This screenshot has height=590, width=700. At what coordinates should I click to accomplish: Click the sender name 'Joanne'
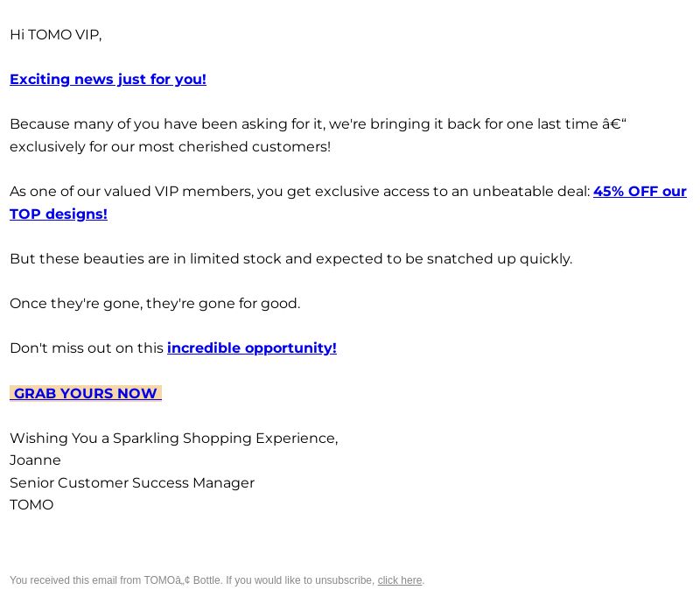coord(35,460)
